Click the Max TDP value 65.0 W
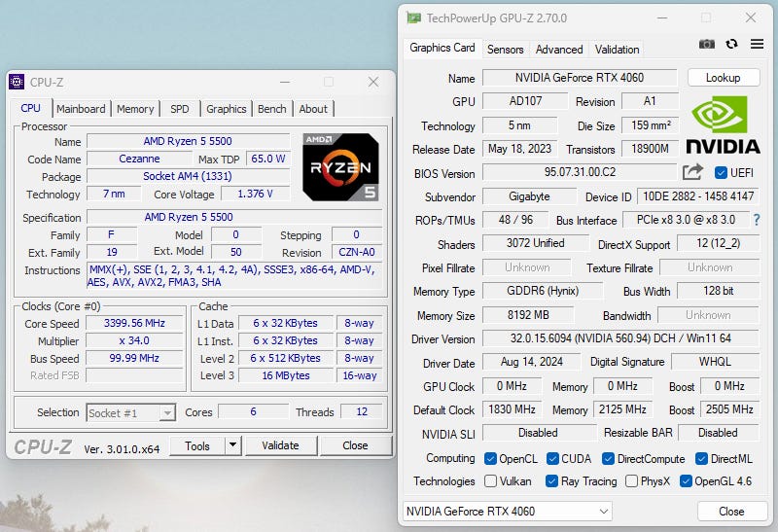This screenshot has width=778, height=532. pos(268,159)
